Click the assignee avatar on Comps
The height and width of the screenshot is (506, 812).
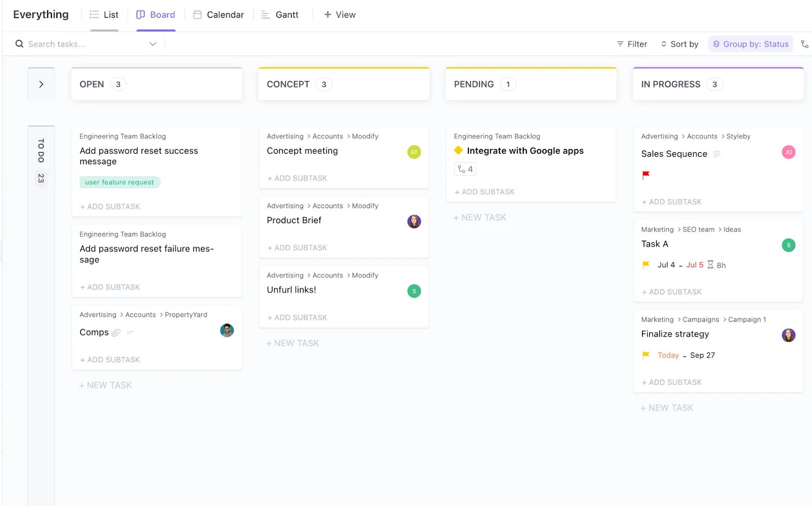point(227,331)
